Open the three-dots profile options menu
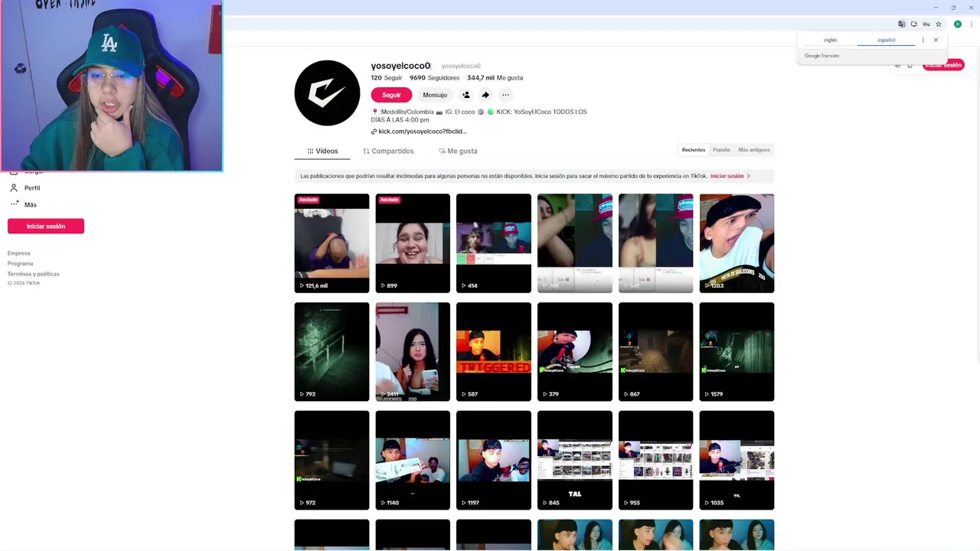The height and width of the screenshot is (551, 980). click(505, 95)
